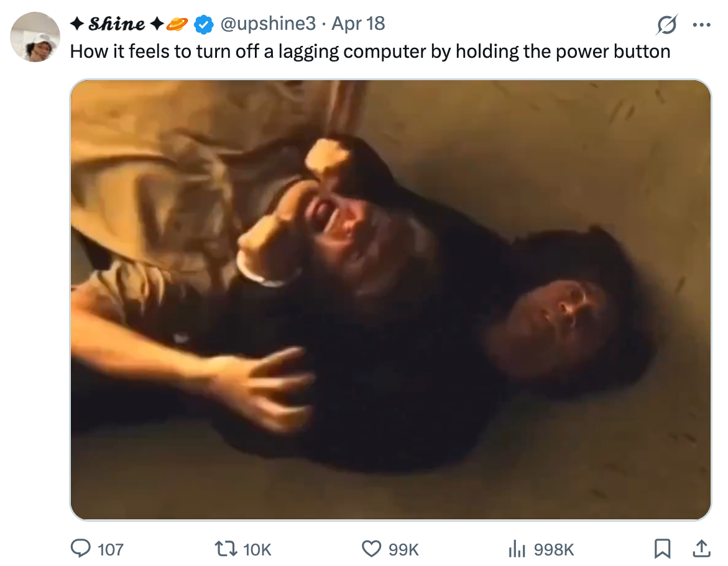Click the reply speech bubble icon
This screenshot has width=728, height=566.
[81, 549]
